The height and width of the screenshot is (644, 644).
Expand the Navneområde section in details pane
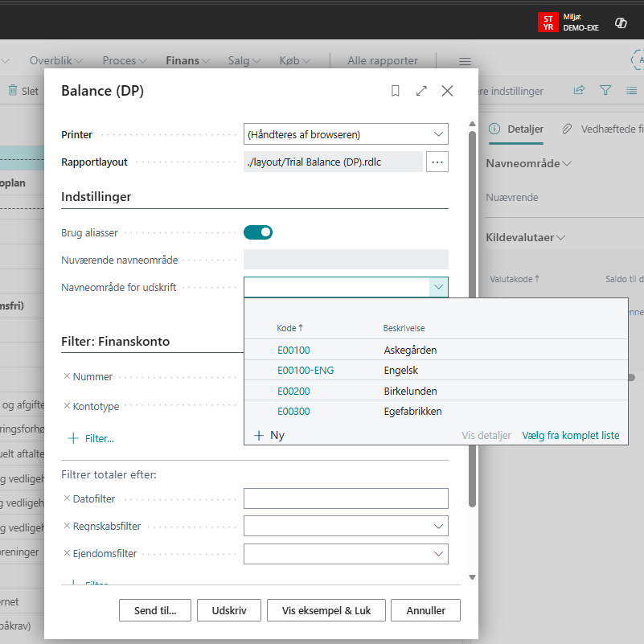pyautogui.click(x=528, y=163)
